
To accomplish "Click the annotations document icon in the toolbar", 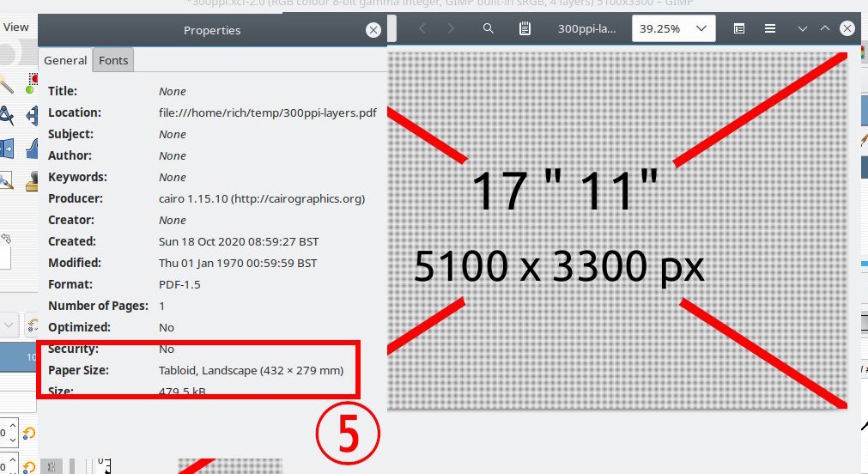I will point(525,28).
